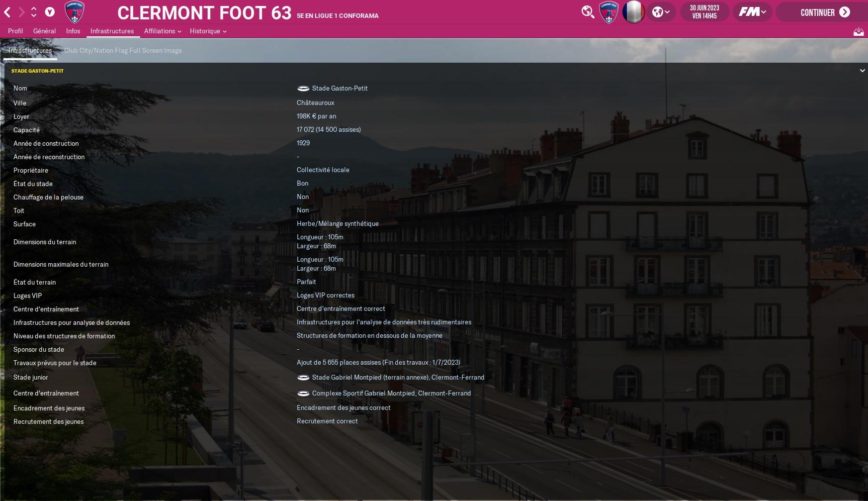Click Dimensions maximales du terrain label

pos(61,264)
